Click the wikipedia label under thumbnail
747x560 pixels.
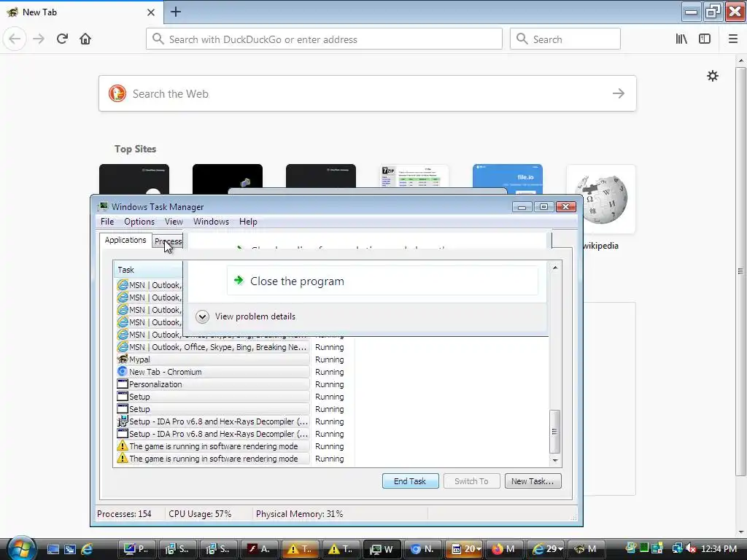tap(600, 246)
